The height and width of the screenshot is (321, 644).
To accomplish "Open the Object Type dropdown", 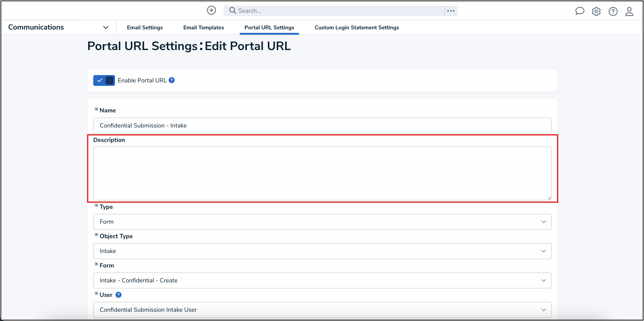I will [322, 251].
